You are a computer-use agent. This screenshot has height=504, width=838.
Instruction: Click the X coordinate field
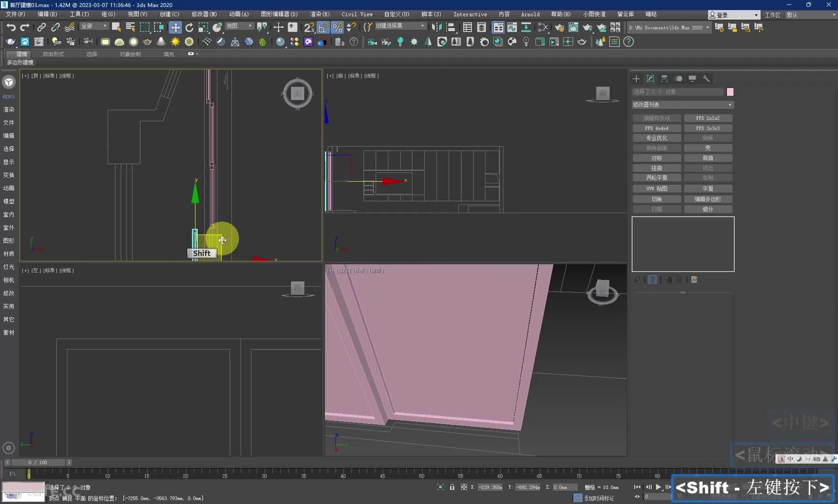[490, 487]
